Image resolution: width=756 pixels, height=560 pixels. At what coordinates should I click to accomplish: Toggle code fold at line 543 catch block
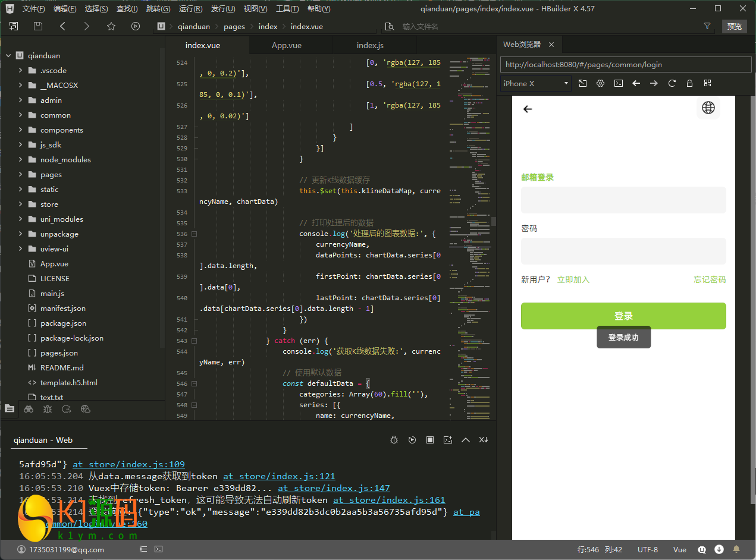[x=194, y=341]
